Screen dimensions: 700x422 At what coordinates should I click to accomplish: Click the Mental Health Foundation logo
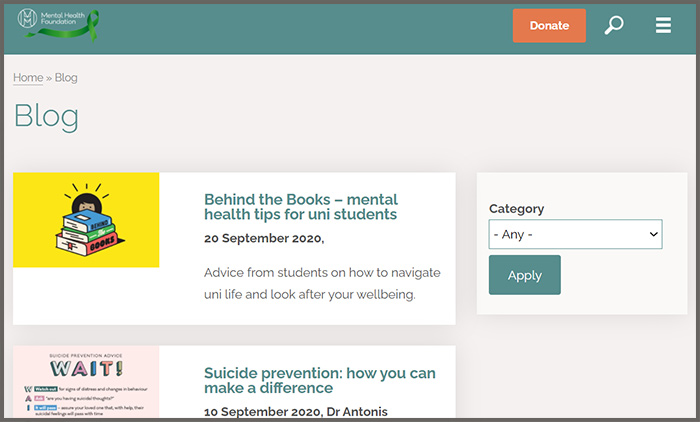click(x=58, y=25)
